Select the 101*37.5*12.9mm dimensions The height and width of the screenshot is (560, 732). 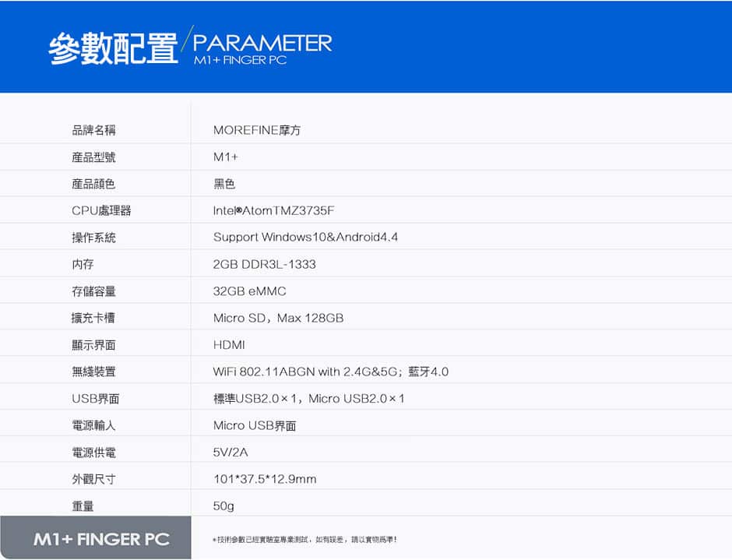pos(266,479)
